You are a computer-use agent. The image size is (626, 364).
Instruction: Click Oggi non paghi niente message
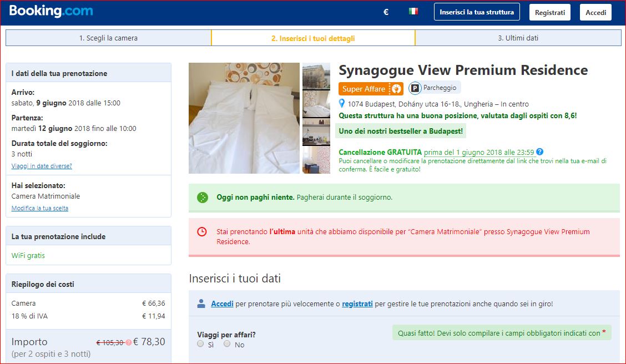(304, 197)
